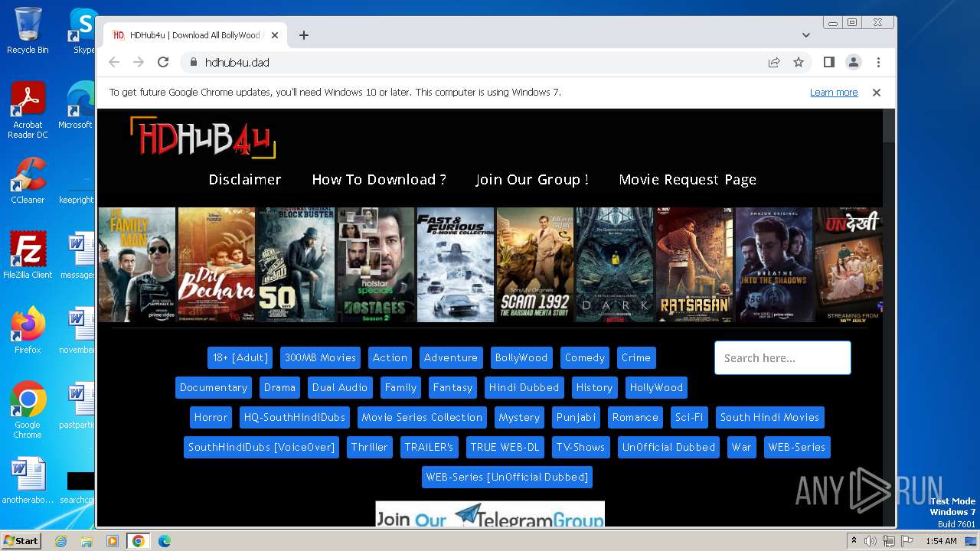Select the Thriller category
Image resolution: width=980 pixels, height=551 pixels.
[369, 448]
